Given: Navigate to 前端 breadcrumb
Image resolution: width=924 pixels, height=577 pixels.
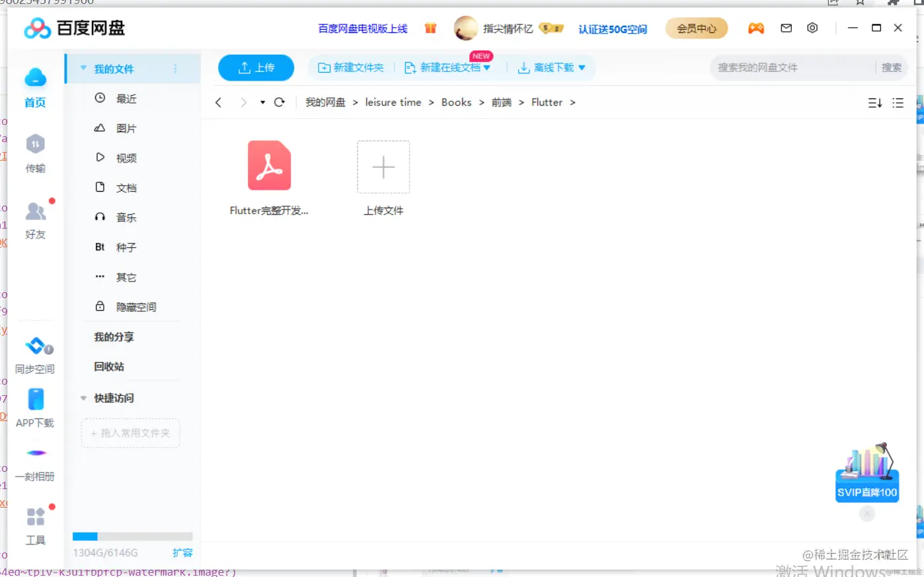Looking at the screenshot, I should pyautogui.click(x=502, y=102).
